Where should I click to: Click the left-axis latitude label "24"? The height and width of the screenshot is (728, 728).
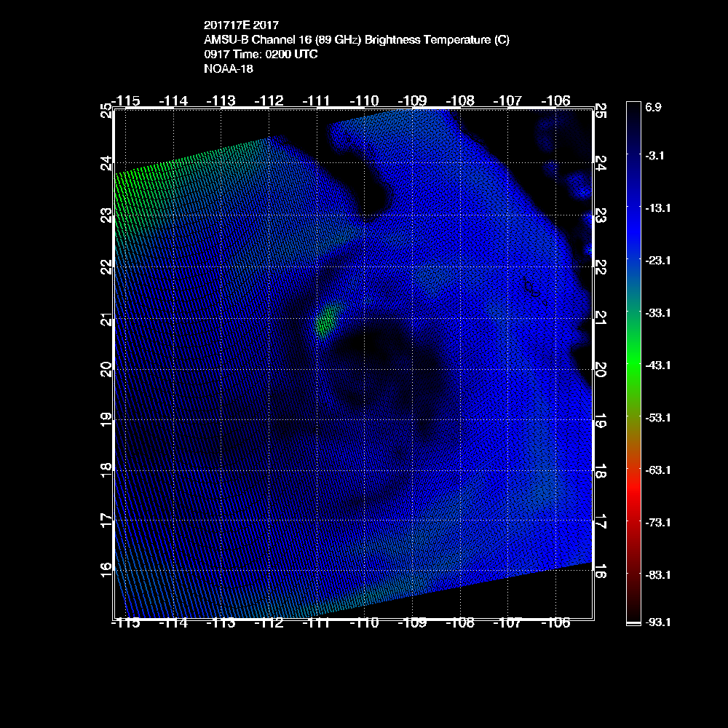(x=106, y=163)
